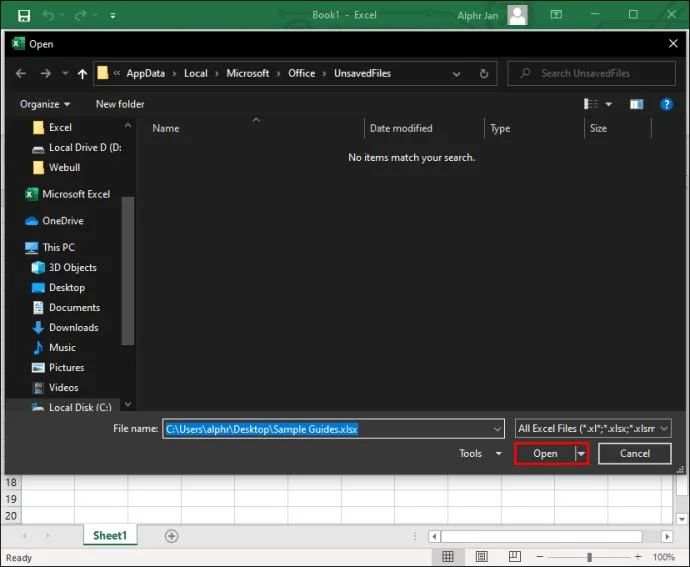The image size is (690, 567).
Task: Click navigation pane scroll down arrow
Action: (128, 404)
